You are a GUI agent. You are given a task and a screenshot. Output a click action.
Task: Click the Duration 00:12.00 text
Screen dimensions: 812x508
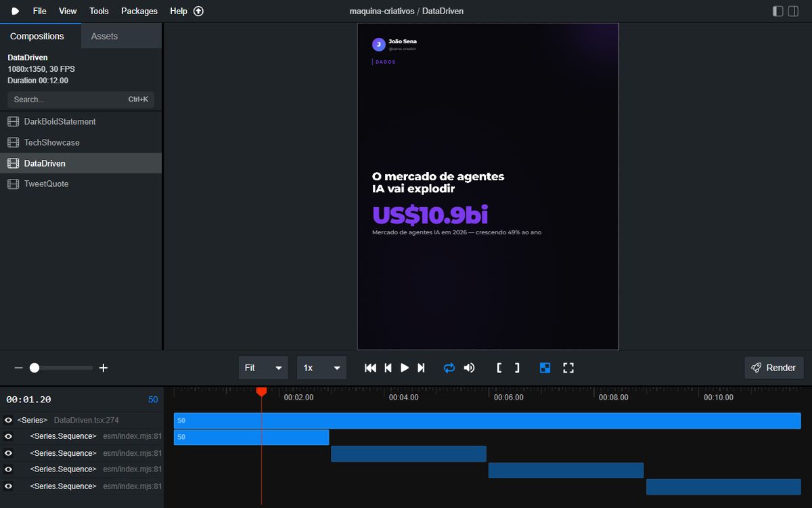(38, 81)
